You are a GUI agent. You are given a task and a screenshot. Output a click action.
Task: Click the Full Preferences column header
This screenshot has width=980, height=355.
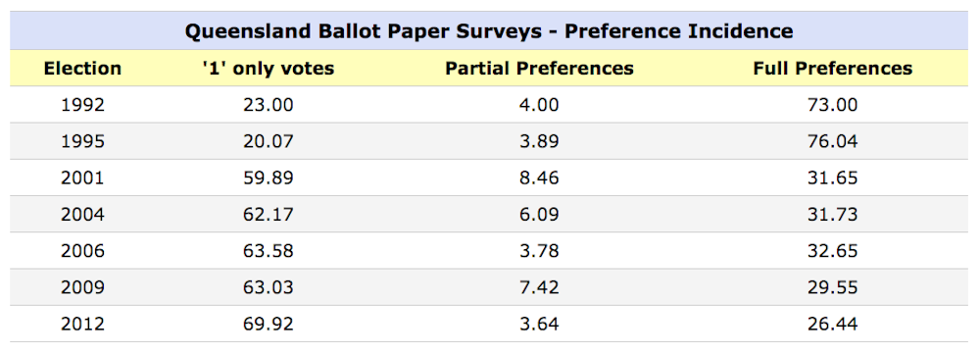coord(832,68)
